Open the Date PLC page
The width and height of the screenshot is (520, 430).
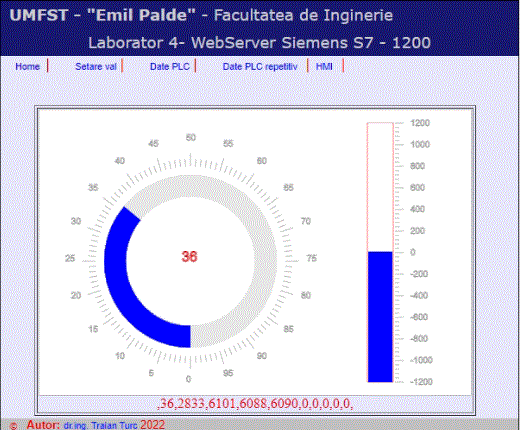tap(170, 67)
